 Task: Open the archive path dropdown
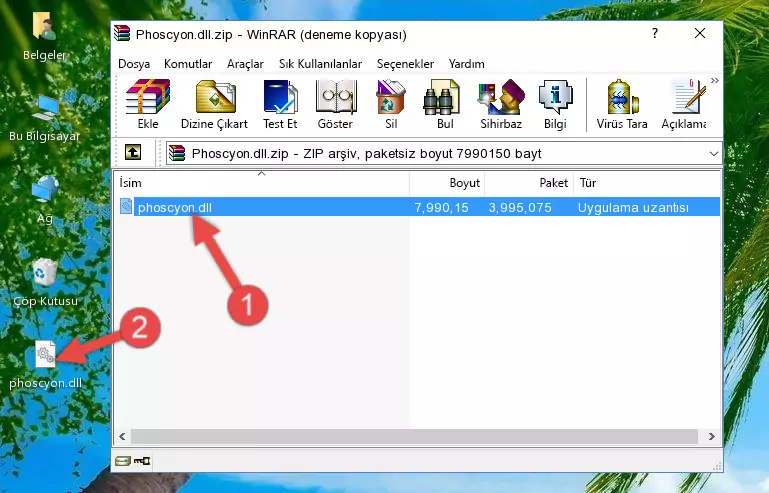pyautogui.click(x=714, y=154)
